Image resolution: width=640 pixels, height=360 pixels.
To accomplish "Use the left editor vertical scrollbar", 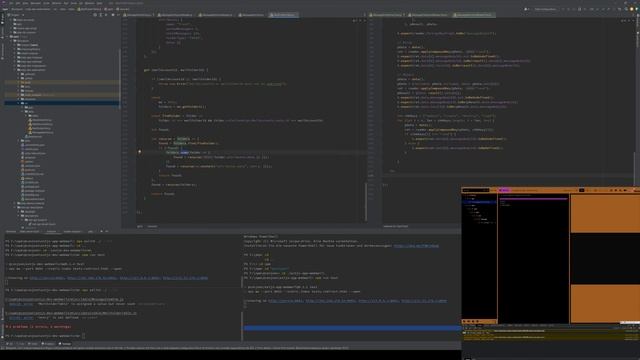I will (x=366, y=202).
